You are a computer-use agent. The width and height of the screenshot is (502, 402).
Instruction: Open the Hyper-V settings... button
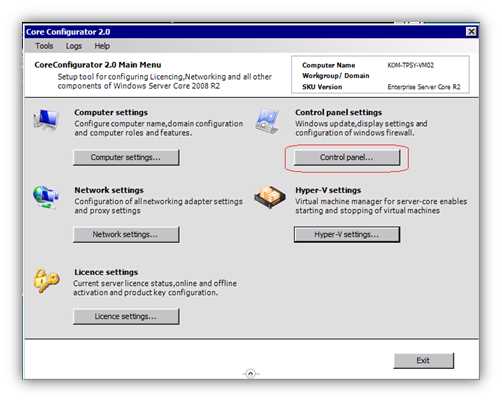pos(347,235)
